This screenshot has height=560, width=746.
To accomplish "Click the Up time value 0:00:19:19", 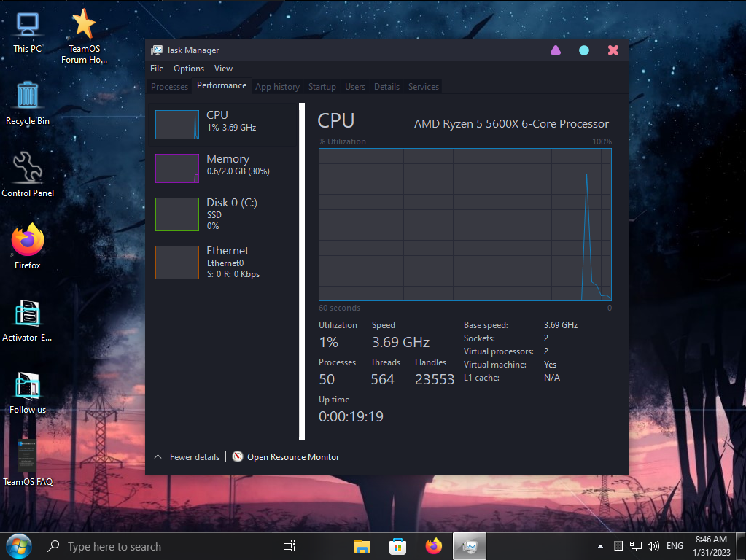I will (x=351, y=417).
